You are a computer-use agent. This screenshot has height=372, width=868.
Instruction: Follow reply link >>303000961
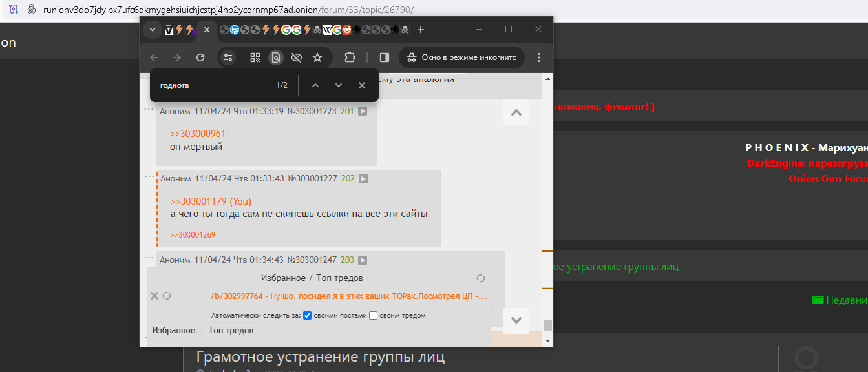tap(198, 134)
